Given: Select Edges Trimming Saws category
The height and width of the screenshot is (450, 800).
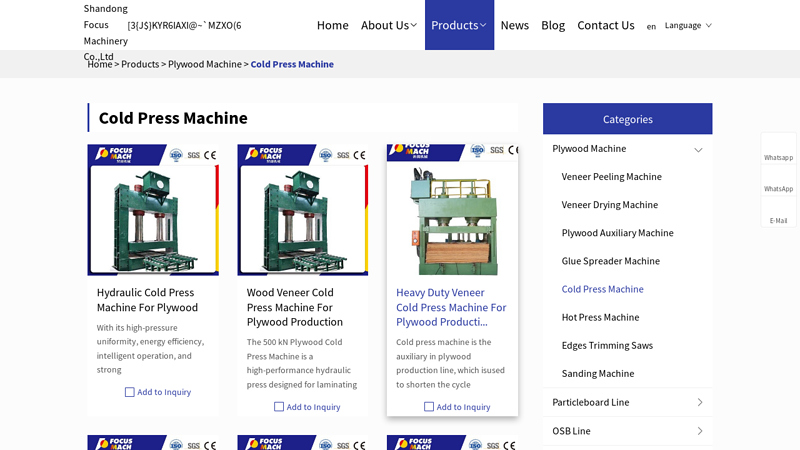Looking at the screenshot, I should point(607,345).
